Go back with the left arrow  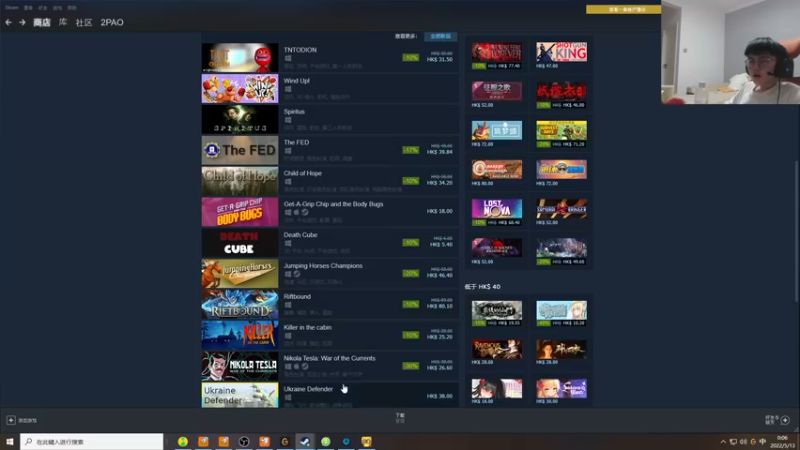pos(8,22)
